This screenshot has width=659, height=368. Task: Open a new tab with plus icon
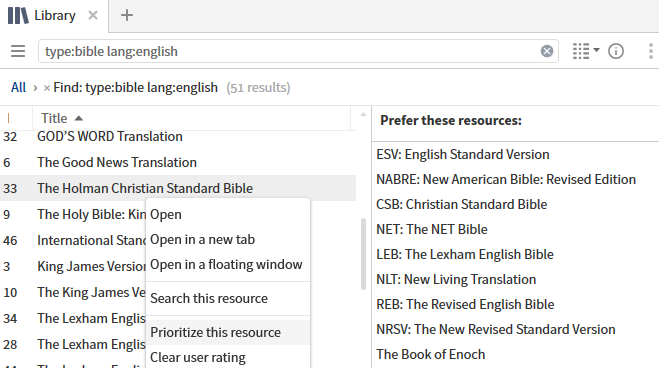[x=127, y=16]
